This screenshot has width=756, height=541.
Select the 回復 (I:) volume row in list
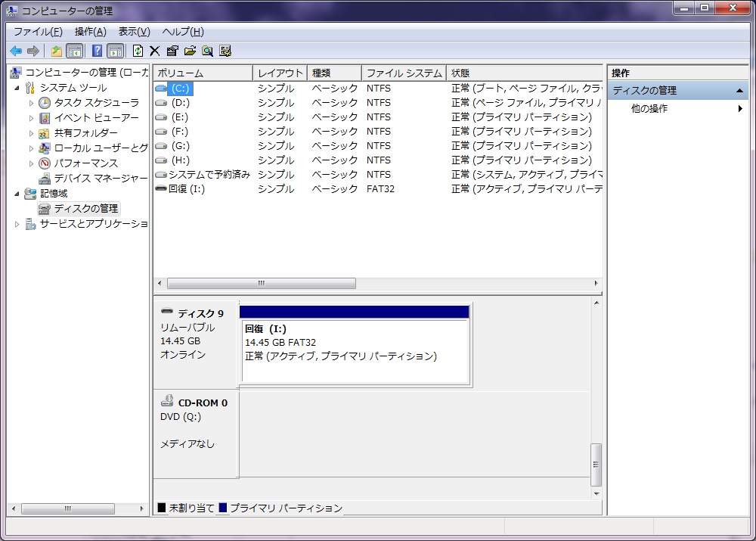(378, 188)
